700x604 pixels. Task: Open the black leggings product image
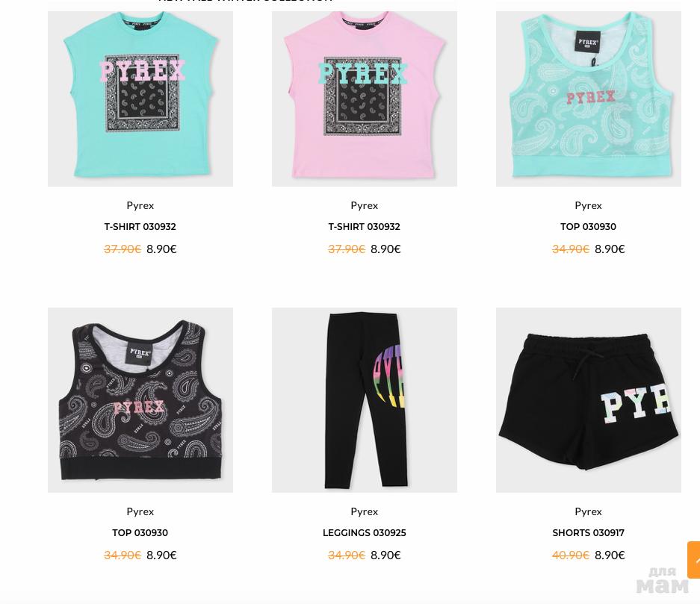click(x=365, y=400)
